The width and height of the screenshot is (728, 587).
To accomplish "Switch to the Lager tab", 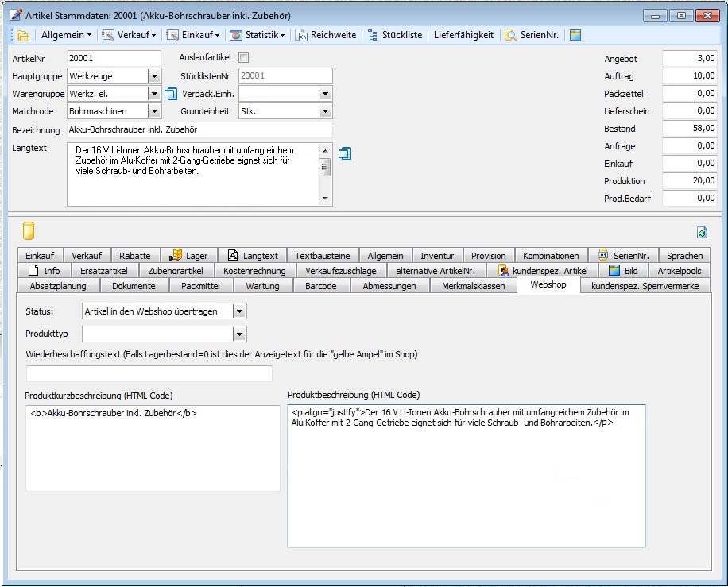I will [x=188, y=256].
